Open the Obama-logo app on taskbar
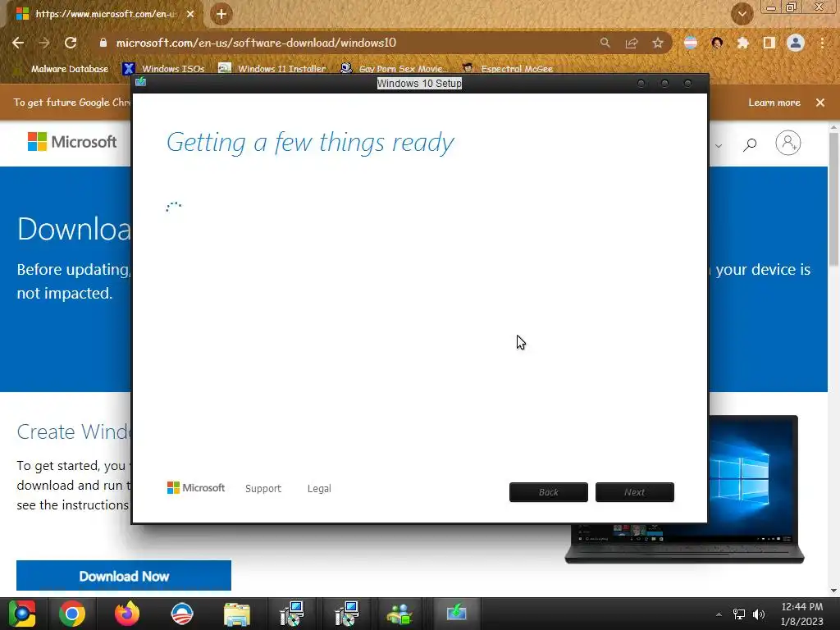 182,614
